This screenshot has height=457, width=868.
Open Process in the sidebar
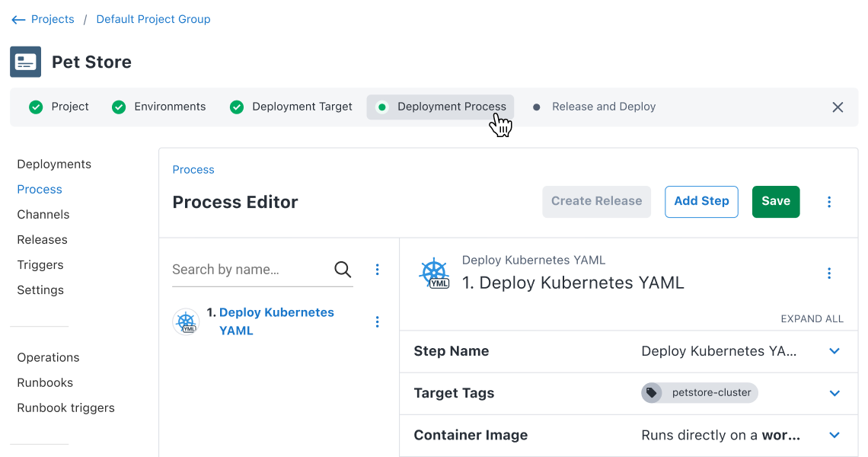40,189
